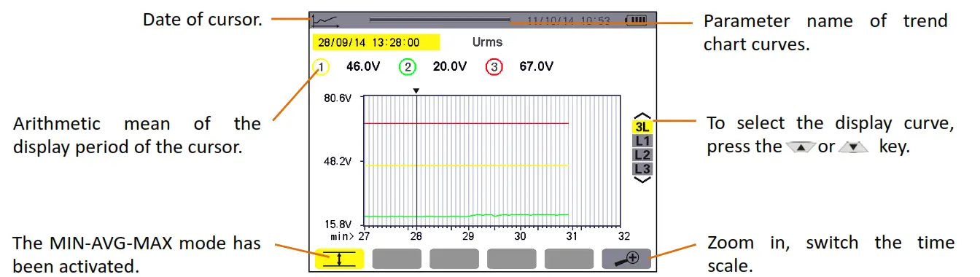Click the progress bar in header
The width and height of the screenshot is (980, 277).
point(440,19)
